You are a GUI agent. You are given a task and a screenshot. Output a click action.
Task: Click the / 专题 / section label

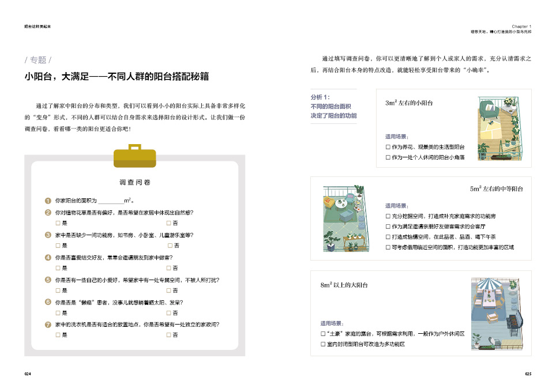pos(38,60)
